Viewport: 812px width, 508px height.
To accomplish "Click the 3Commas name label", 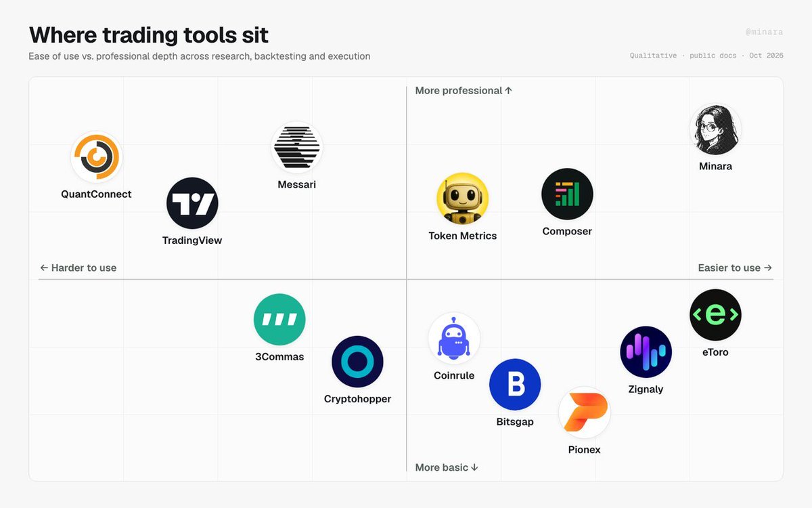I will coord(279,357).
